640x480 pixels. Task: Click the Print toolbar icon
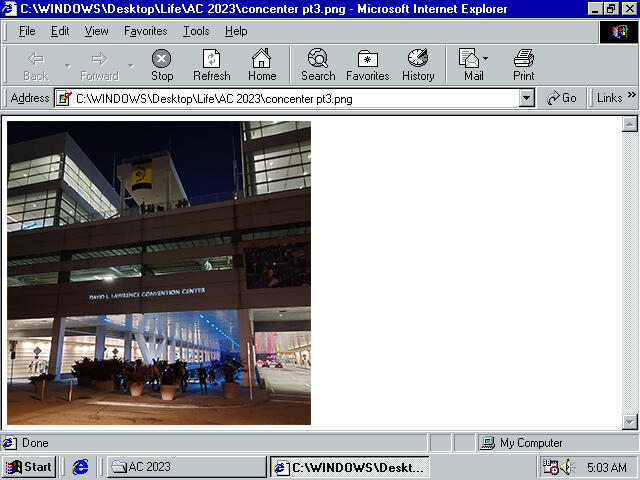coord(524,65)
